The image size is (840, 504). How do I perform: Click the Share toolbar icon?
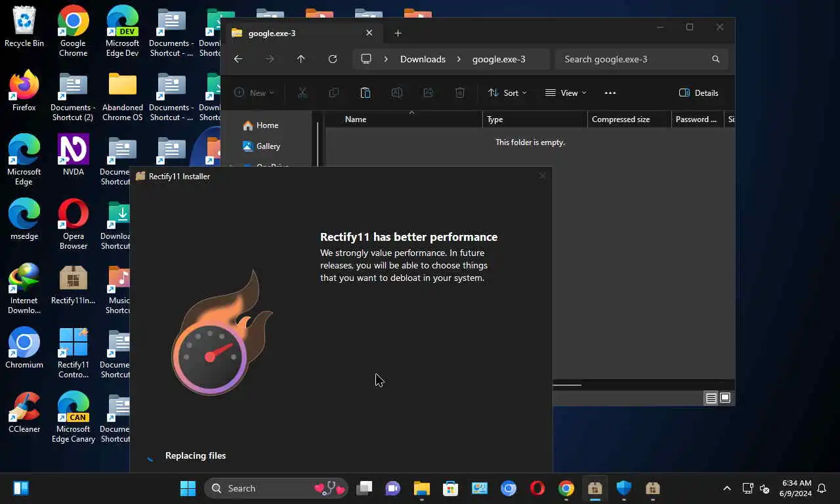(x=429, y=93)
